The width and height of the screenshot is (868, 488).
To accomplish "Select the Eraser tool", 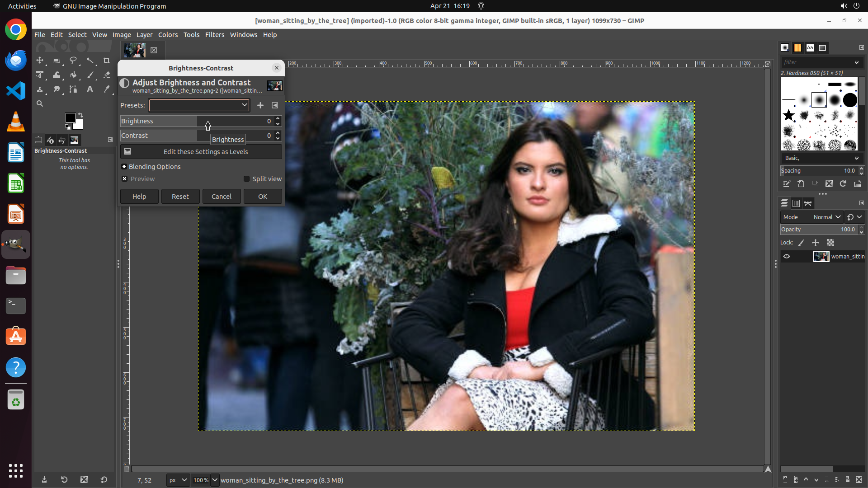I will pos(107,75).
